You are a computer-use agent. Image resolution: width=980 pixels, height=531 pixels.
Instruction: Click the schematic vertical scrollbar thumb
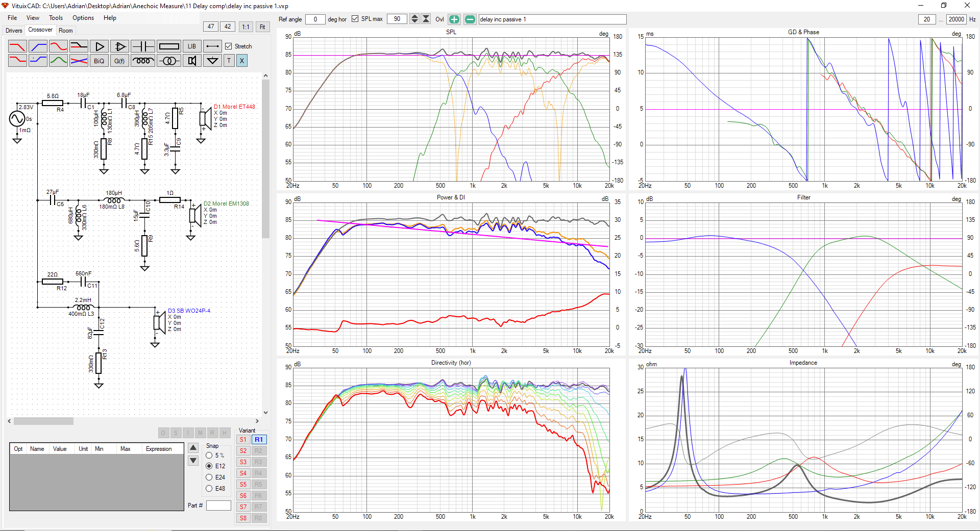tap(265, 158)
